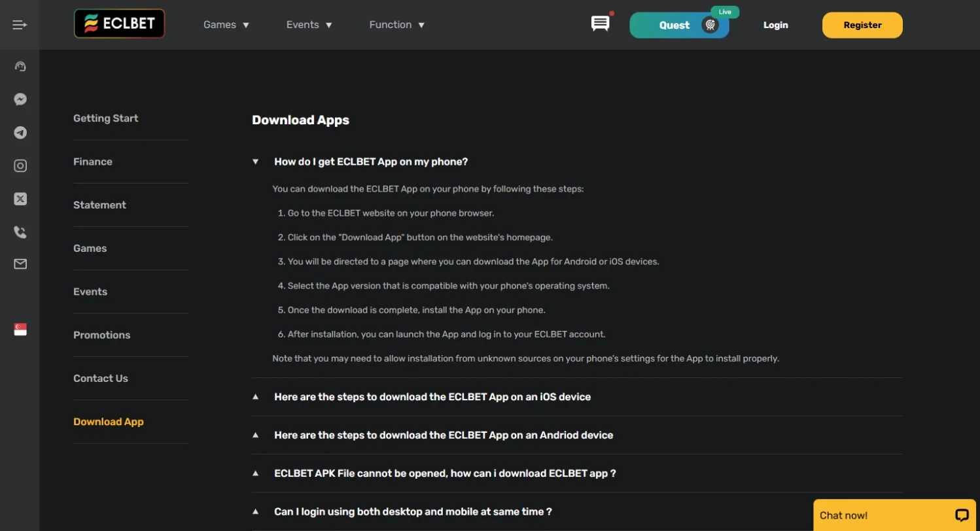Click the phone call sidebar icon

coord(20,231)
